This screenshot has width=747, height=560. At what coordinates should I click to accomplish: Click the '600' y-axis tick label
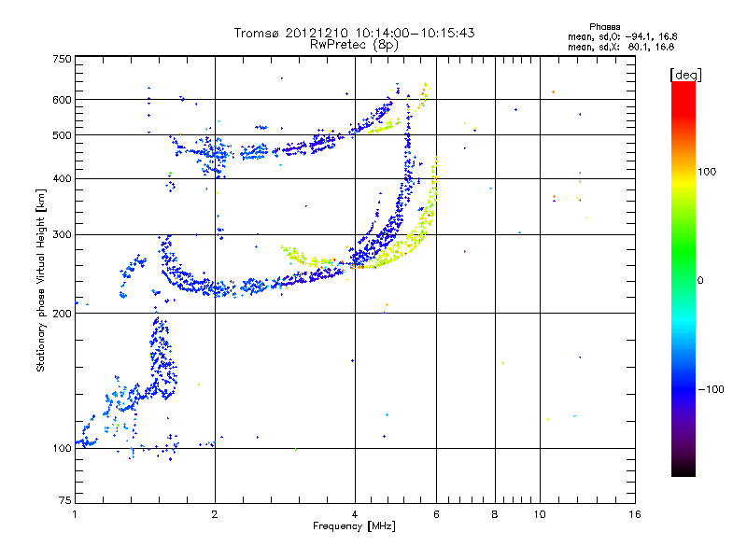(x=62, y=100)
